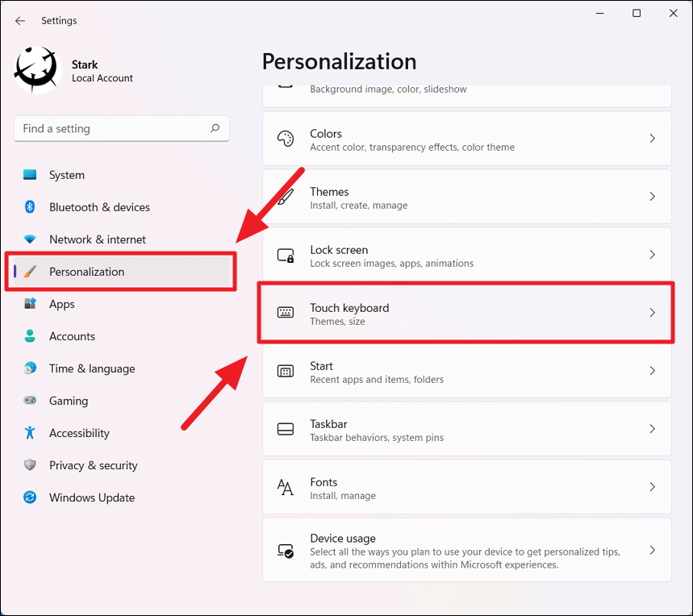Click the Device usage chevron arrow
Screen dimensions: 693x616
[x=653, y=550]
